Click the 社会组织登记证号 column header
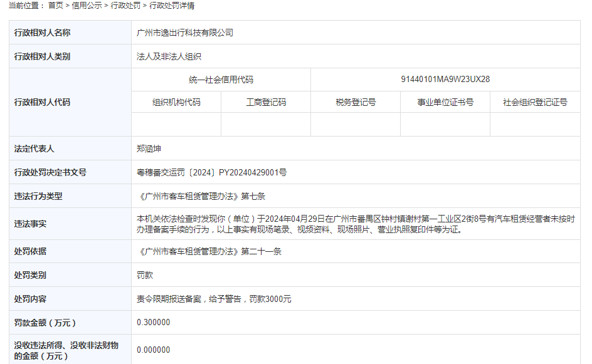This screenshot has width=592, height=364. coord(535,102)
